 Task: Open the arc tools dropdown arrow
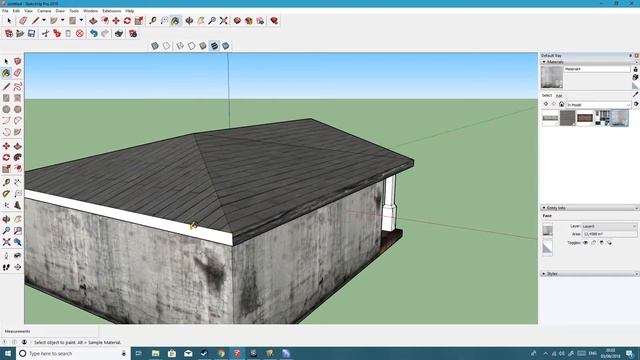coord(62,20)
